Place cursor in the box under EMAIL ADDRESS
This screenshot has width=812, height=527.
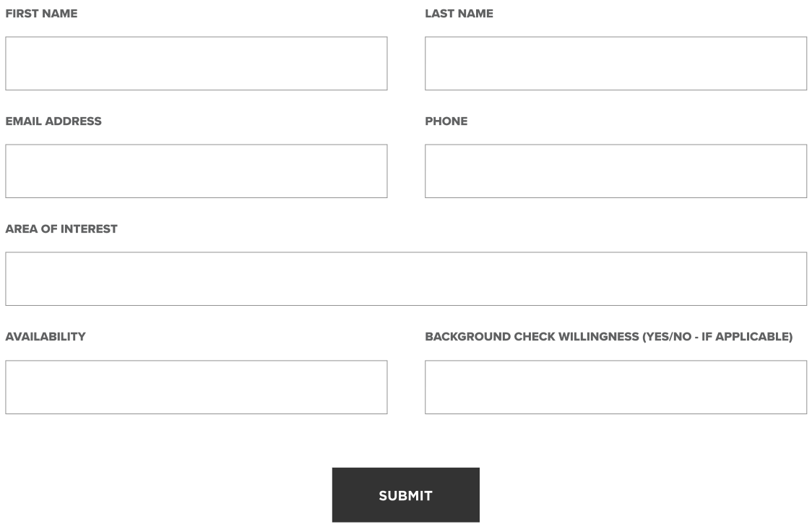(196, 171)
